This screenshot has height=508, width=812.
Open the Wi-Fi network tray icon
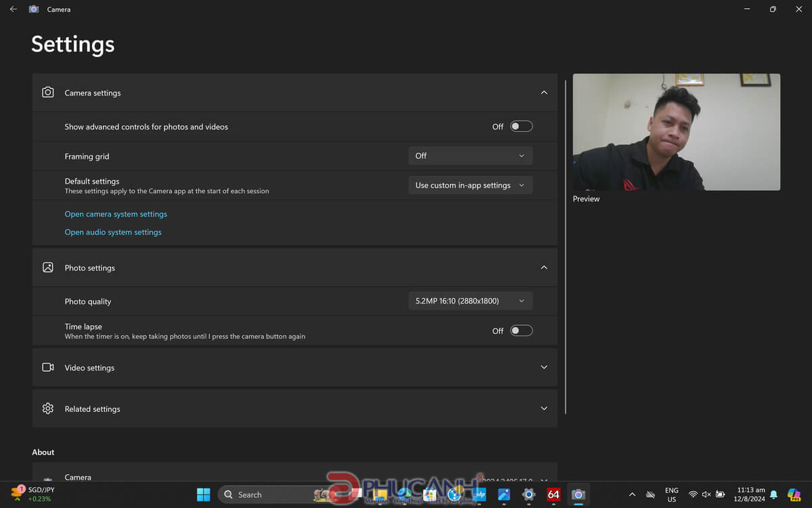[693, 494]
